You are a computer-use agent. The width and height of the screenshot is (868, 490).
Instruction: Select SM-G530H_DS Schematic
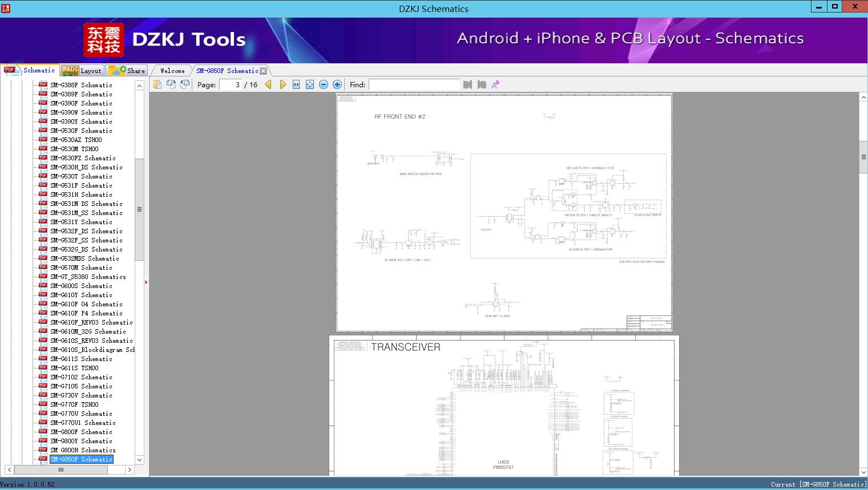86,167
